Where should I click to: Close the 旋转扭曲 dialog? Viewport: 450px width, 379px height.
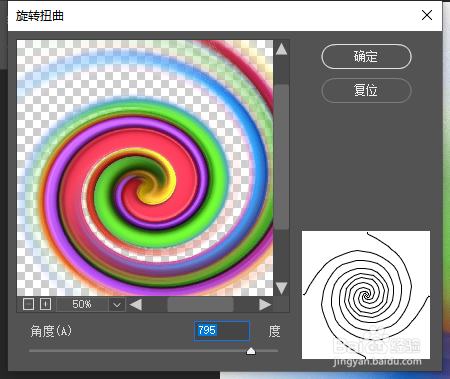(x=427, y=15)
